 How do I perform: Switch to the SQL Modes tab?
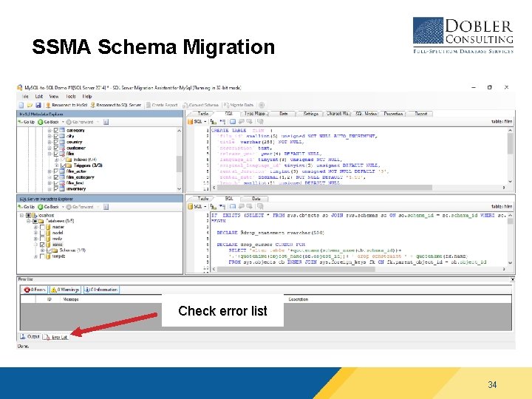coord(366,114)
